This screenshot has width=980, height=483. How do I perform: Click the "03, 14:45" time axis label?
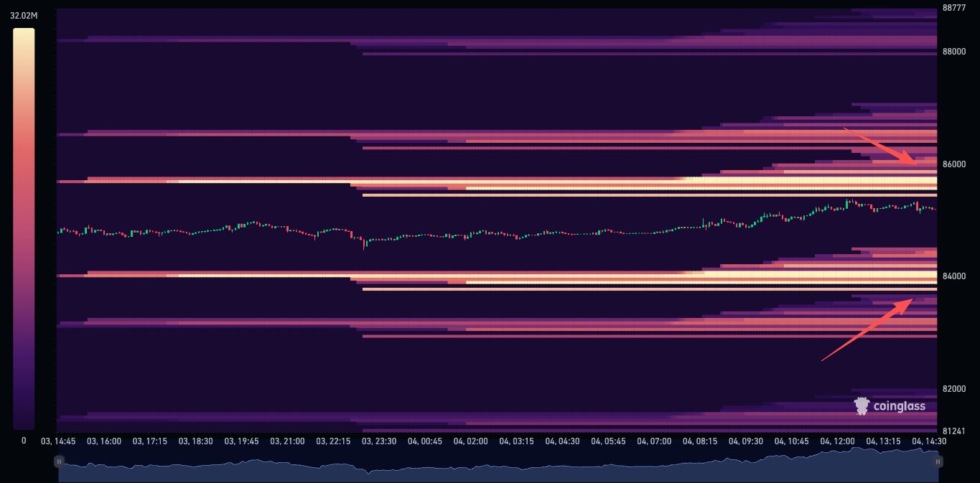pyautogui.click(x=58, y=441)
